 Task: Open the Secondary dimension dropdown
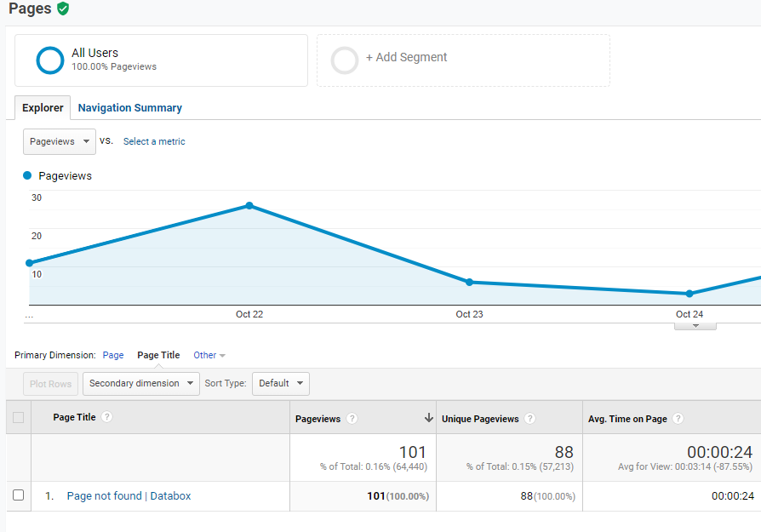tap(141, 383)
